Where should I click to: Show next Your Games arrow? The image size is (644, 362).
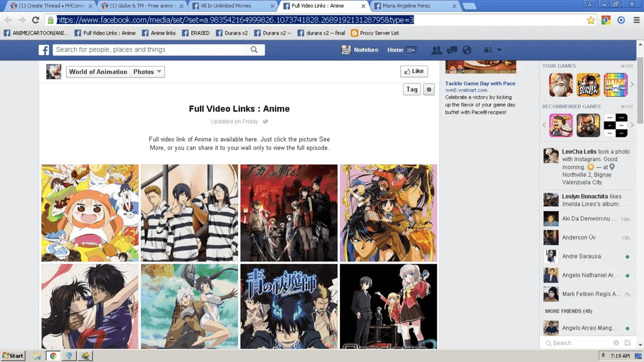[x=632, y=85]
